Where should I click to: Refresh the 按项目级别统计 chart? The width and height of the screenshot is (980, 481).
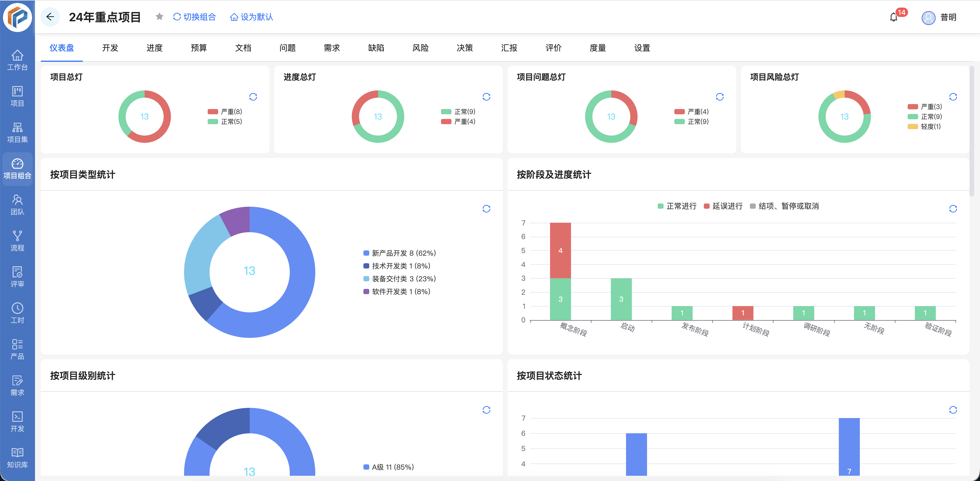(x=486, y=410)
